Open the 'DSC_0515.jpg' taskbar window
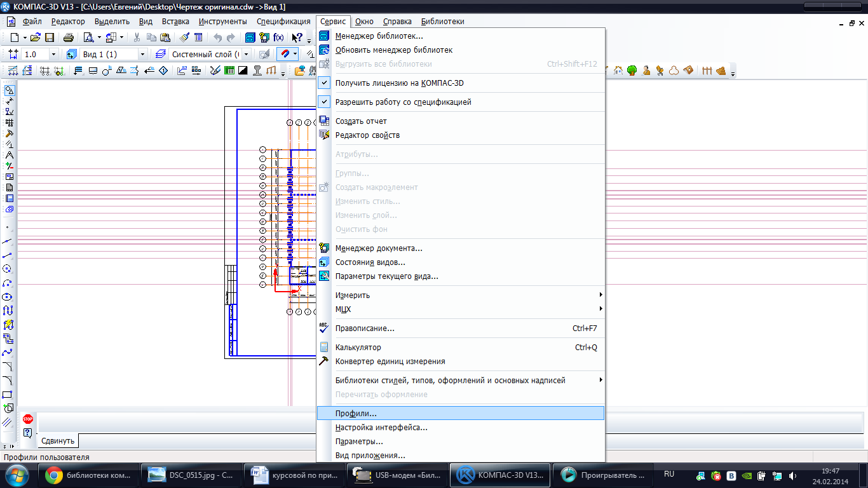868x488 pixels. tap(191, 475)
